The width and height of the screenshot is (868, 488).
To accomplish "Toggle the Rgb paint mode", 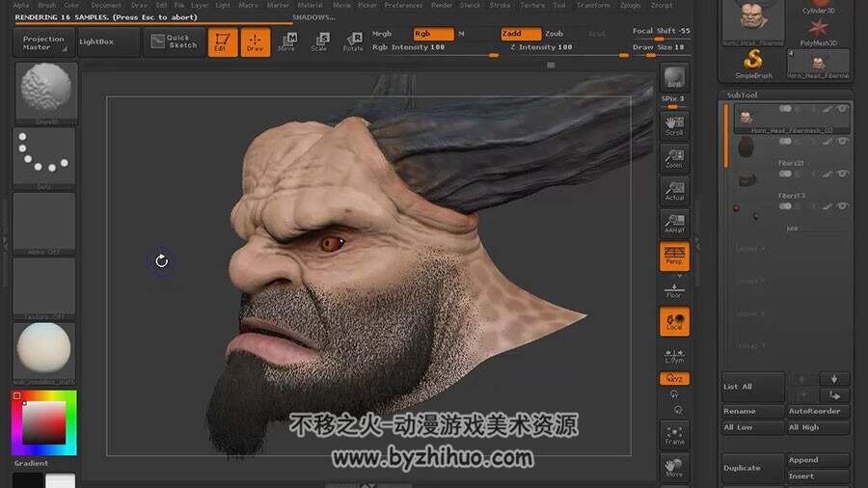I will pos(433,34).
